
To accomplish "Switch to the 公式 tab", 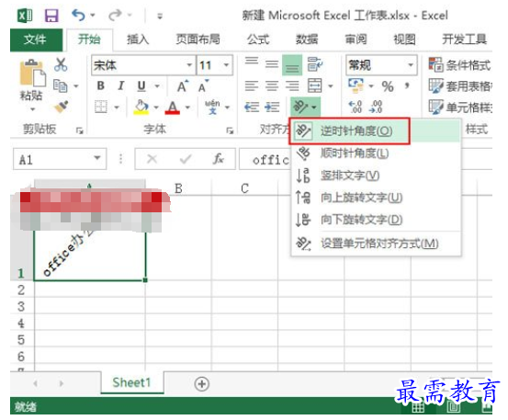I will pyautogui.click(x=258, y=40).
